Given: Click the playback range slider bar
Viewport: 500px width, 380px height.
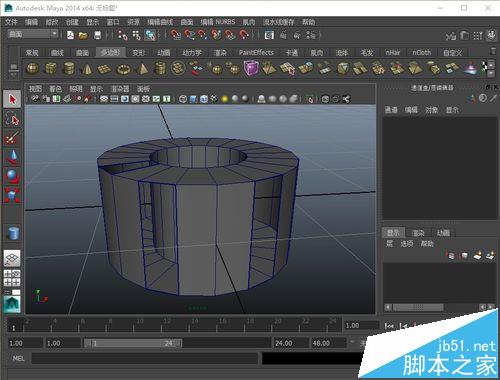Looking at the screenshot, I should pos(133,343).
